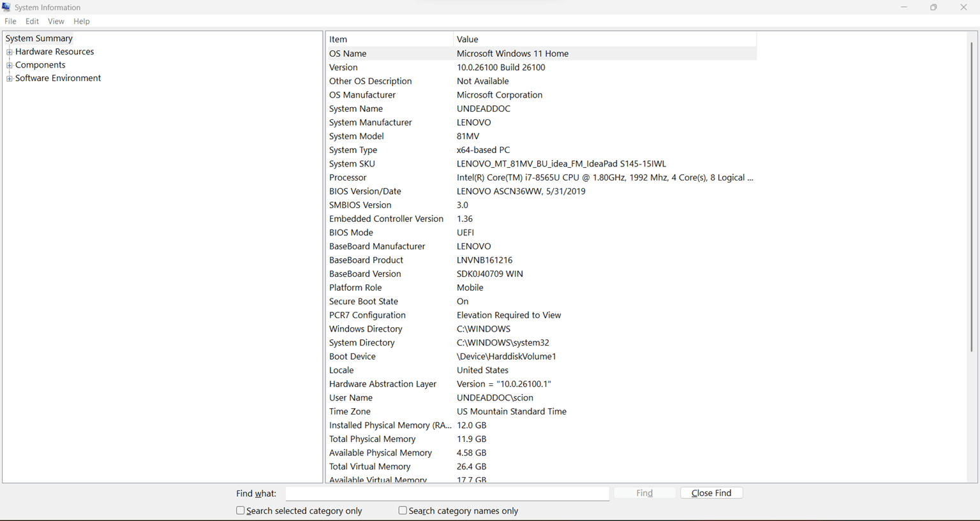Select System Summary in the tree
The width and height of the screenshot is (980, 521).
[39, 38]
